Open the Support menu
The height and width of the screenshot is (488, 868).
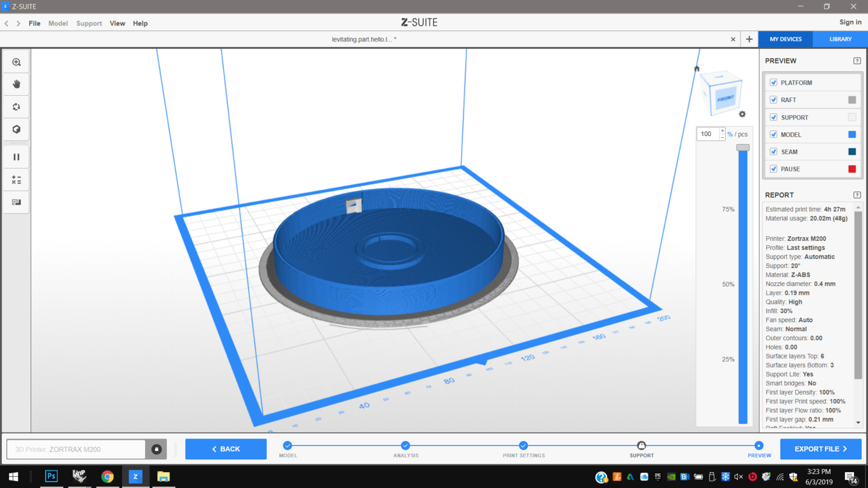(89, 24)
